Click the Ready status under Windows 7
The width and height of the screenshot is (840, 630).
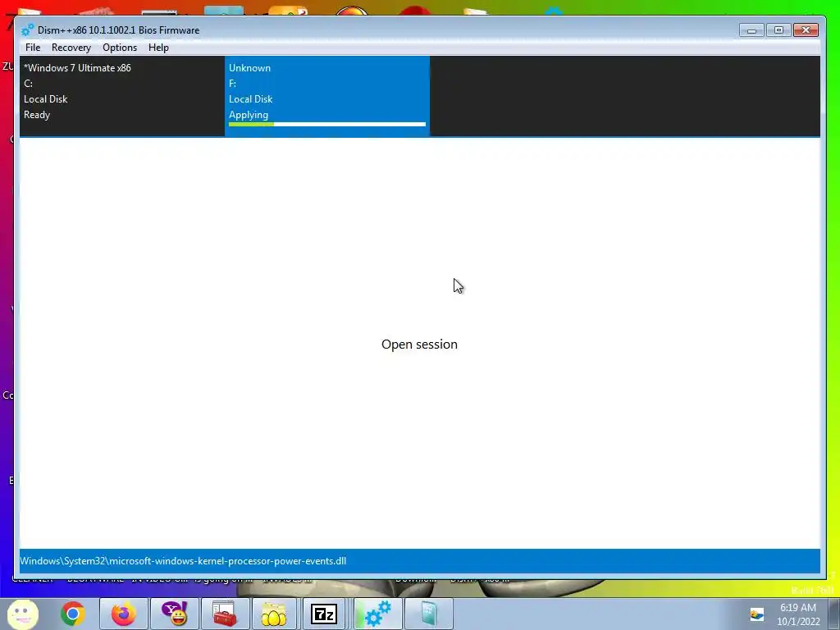[x=37, y=115]
